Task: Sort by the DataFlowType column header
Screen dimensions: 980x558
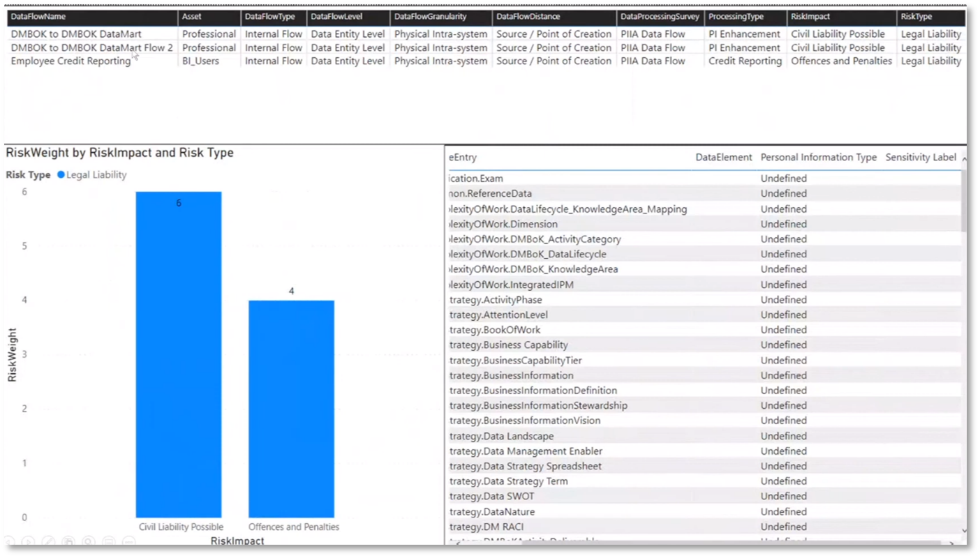Action: point(269,17)
